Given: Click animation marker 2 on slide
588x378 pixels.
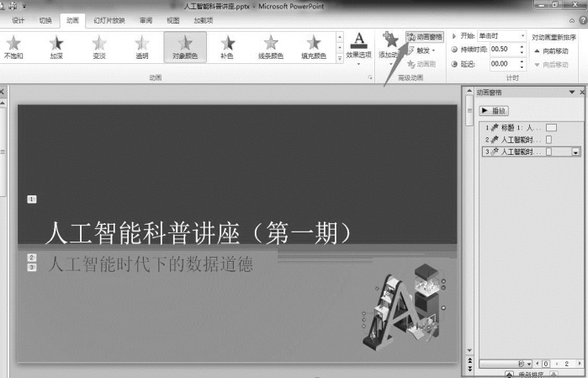Looking at the screenshot, I should [x=32, y=258].
